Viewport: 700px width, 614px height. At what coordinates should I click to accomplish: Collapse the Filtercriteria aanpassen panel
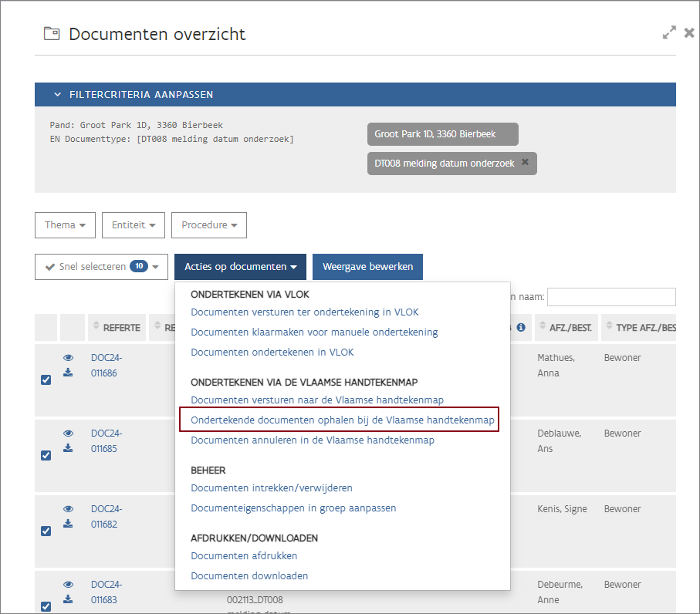tap(58, 95)
